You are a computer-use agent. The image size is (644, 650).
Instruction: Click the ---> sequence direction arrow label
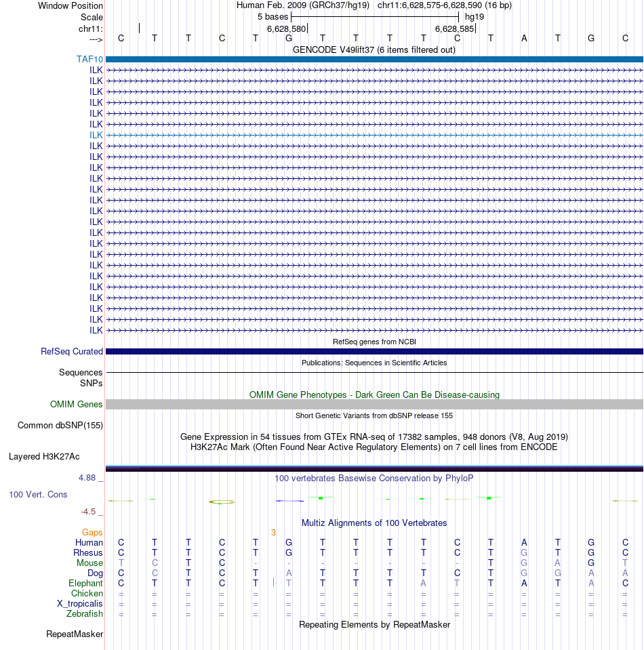(x=96, y=39)
